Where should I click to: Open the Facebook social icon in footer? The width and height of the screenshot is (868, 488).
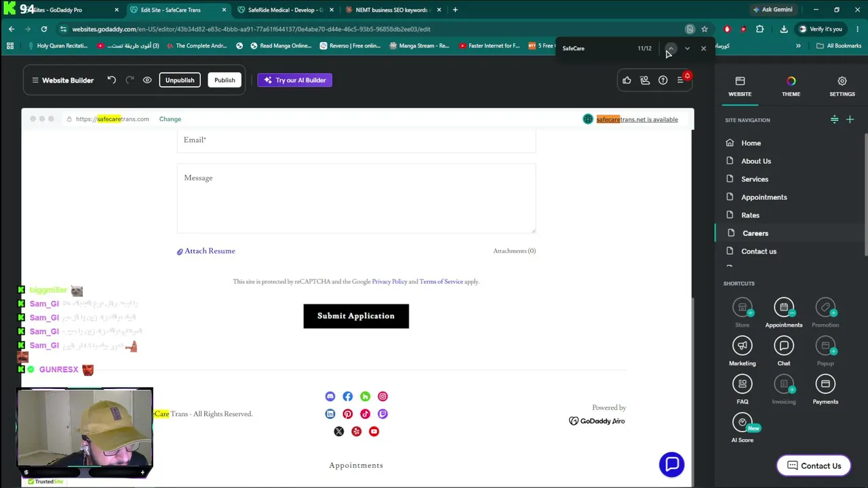(348, 396)
